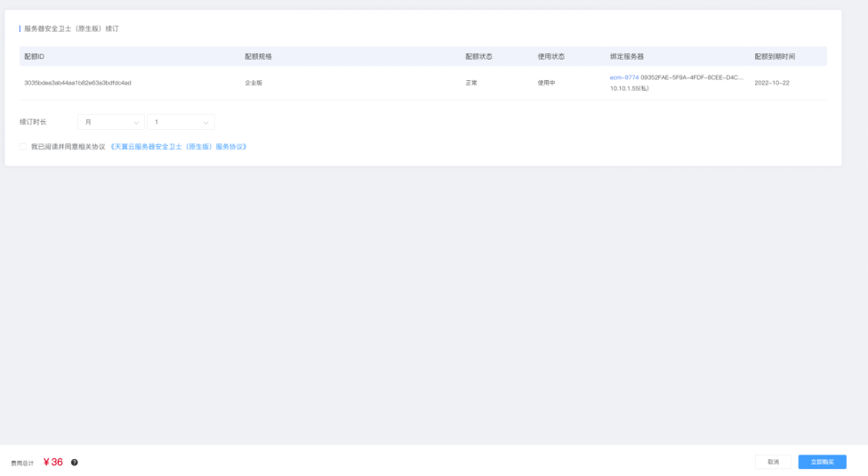Click the 绑定服务器 column header
Screen dimensions: 868x476
627,56
